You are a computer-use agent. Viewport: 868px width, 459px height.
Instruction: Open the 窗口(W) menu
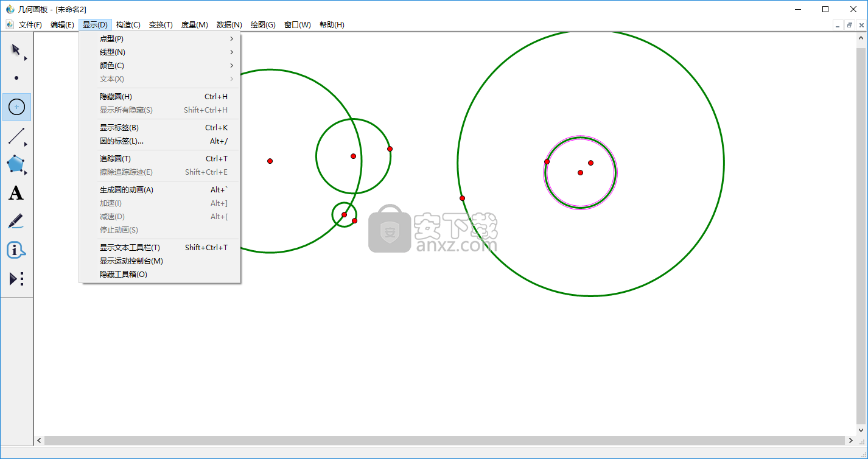298,25
